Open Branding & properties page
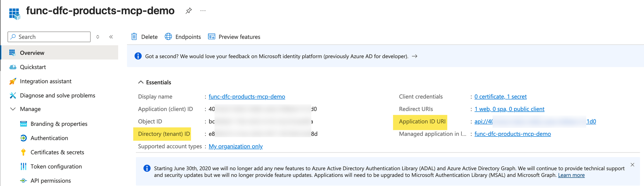The width and height of the screenshot is (644, 186). [59, 124]
